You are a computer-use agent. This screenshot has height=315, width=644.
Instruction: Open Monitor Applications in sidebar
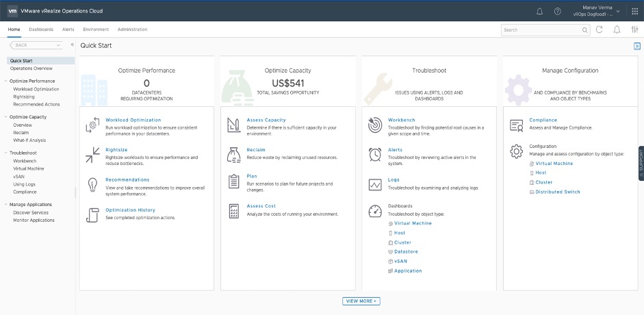[x=34, y=220]
